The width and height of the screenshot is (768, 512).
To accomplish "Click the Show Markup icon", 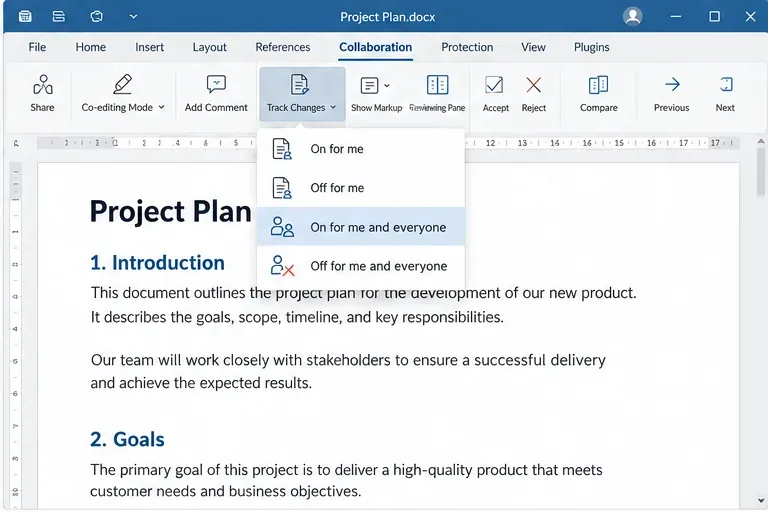I will [369, 86].
